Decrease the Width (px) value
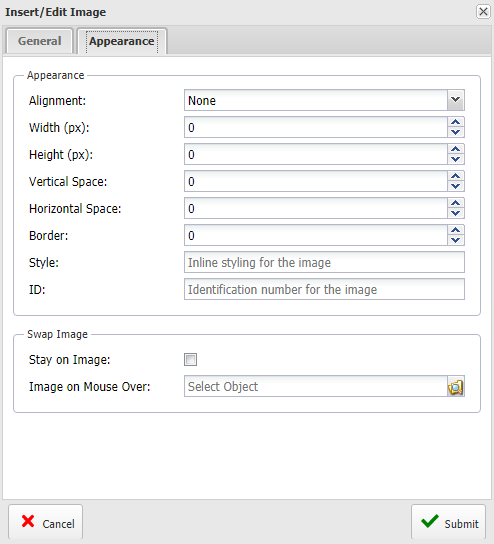Viewport: 494px width, 544px height. pyautogui.click(x=455, y=132)
